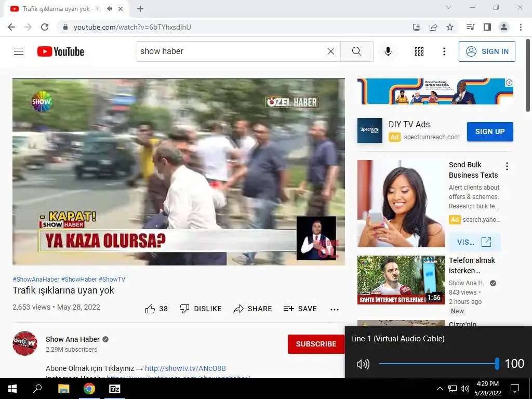Go forward in the browser

pos(28,27)
